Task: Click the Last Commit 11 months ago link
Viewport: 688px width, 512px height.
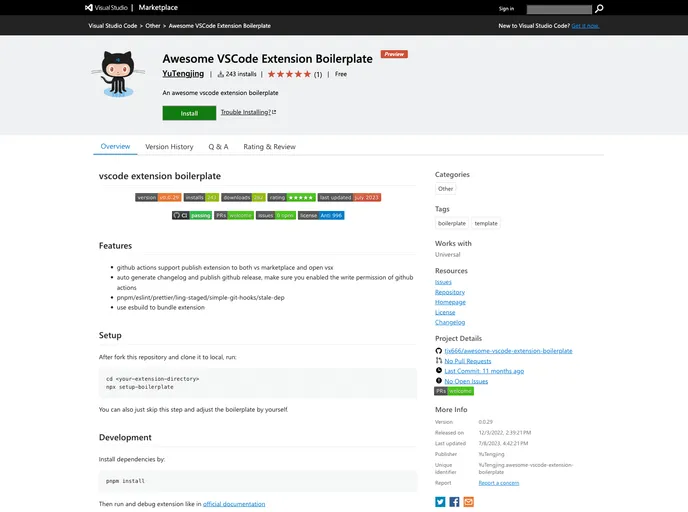Action: 484,371
